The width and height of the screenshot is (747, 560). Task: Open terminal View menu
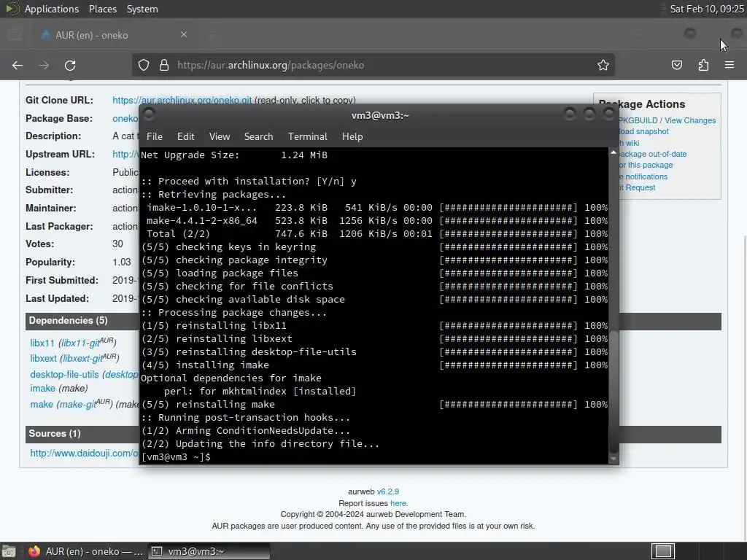pos(220,136)
